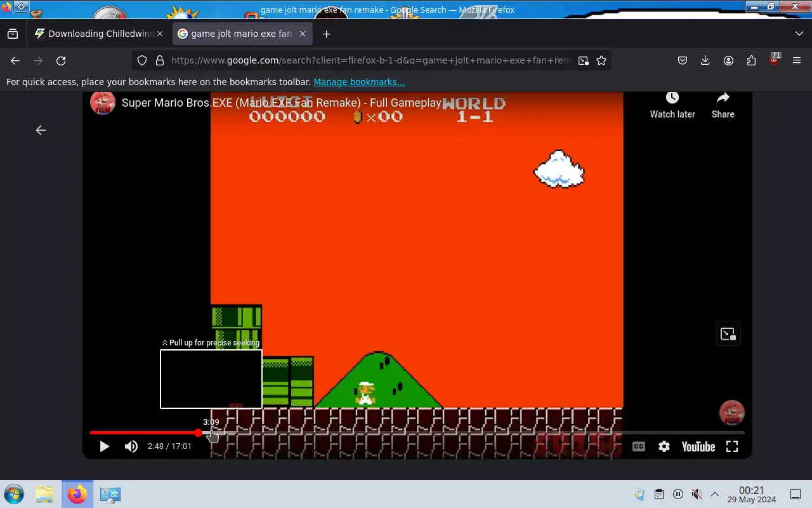Open the Start menu orb in taskbar
The height and width of the screenshot is (508, 812).
click(x=14, y=494)
